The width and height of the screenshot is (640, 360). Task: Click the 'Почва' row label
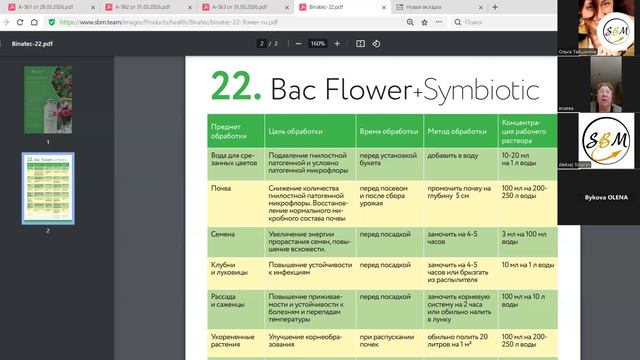pos(221,188)
